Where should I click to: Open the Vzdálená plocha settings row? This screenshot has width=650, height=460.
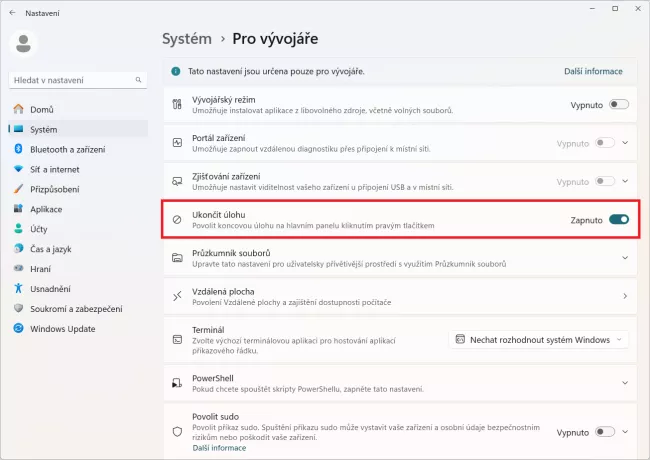[400, 297]
